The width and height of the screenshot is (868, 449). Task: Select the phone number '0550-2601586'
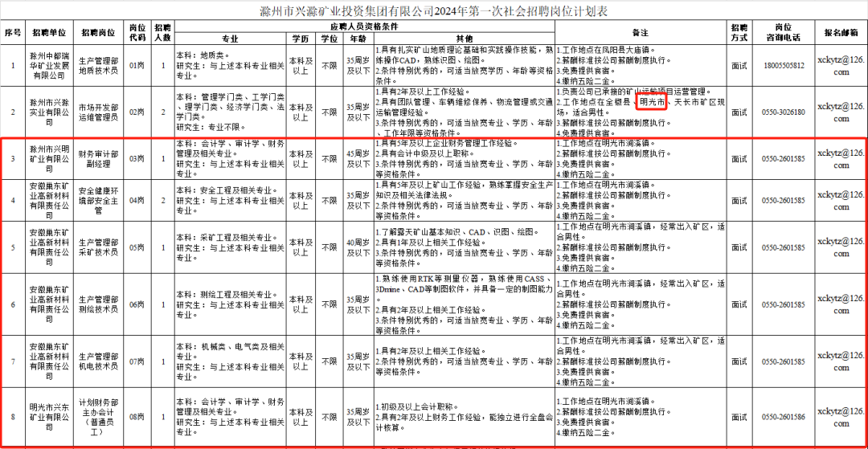pos(784,418)
